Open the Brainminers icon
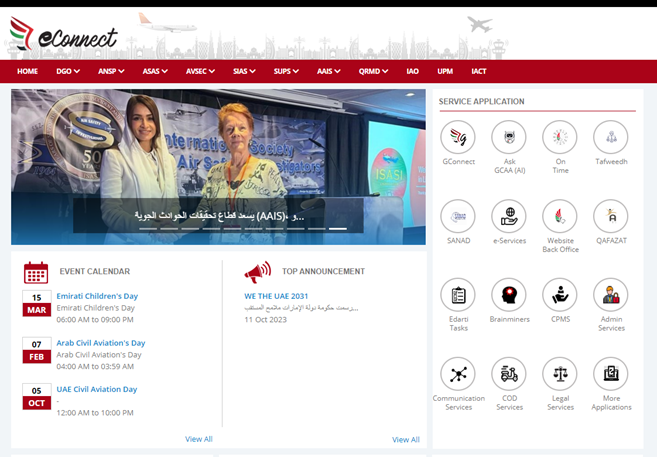 [509, 296]
